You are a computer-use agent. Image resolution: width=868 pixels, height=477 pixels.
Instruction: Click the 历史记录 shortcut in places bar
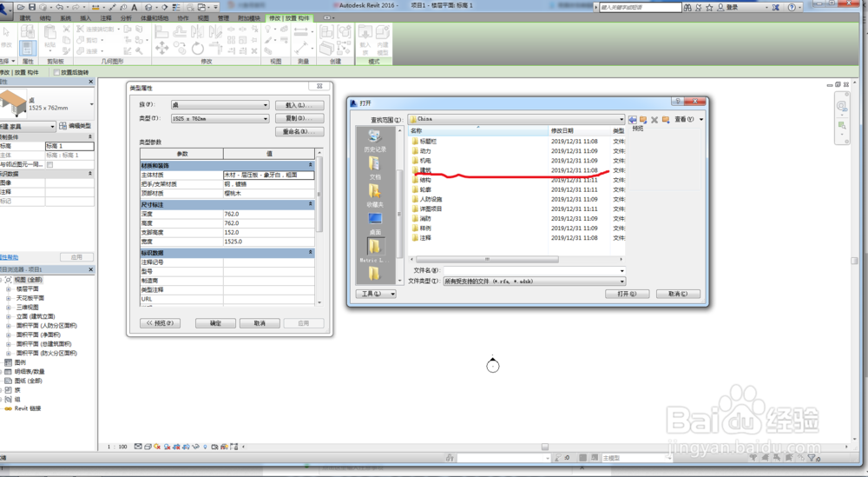pos(375,141)
